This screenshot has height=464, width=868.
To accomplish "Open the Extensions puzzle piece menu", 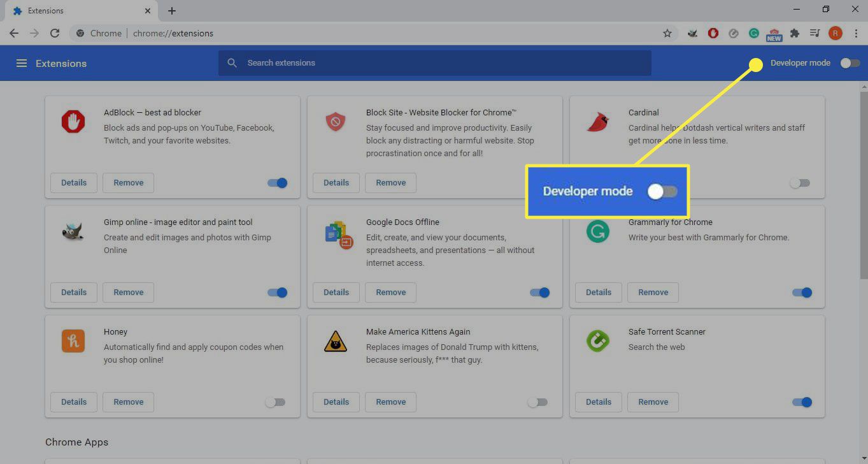I will pyautogui.click(x=795, y=33).
